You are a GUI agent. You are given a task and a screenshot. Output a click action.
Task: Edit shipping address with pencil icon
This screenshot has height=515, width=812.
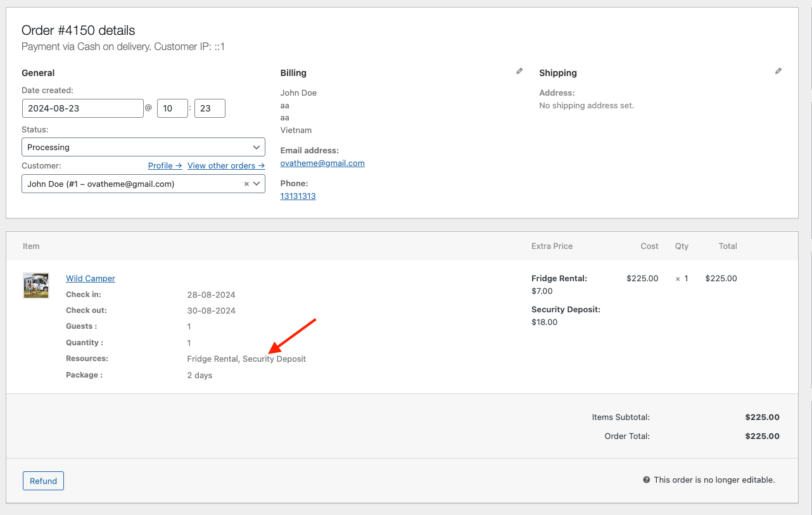[778, 72]
